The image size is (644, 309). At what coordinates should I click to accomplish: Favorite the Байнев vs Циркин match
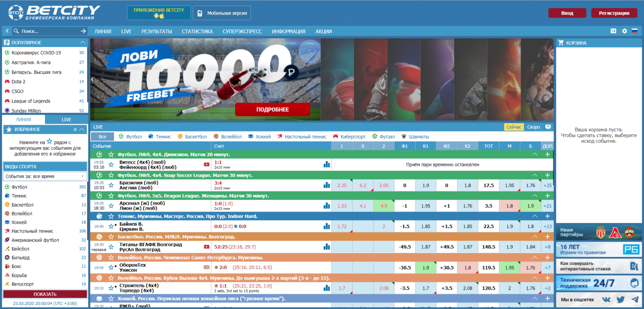(111, 226)
